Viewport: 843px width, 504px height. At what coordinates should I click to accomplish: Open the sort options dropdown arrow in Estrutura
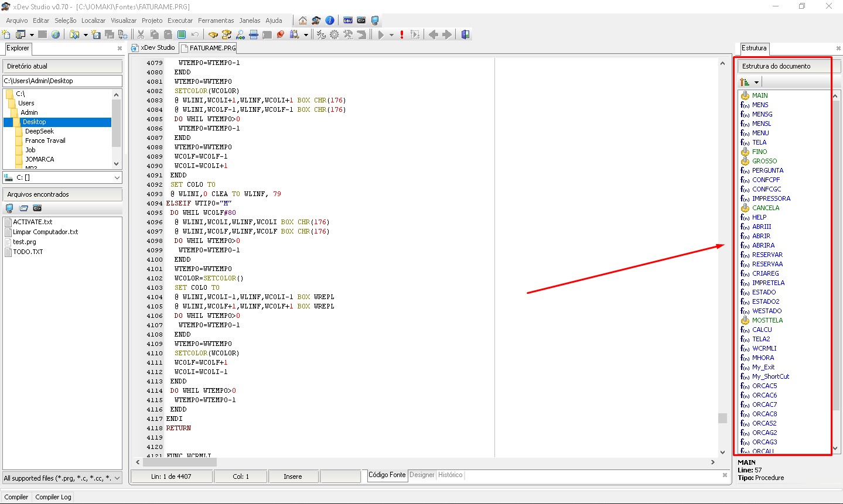(756, 83)
